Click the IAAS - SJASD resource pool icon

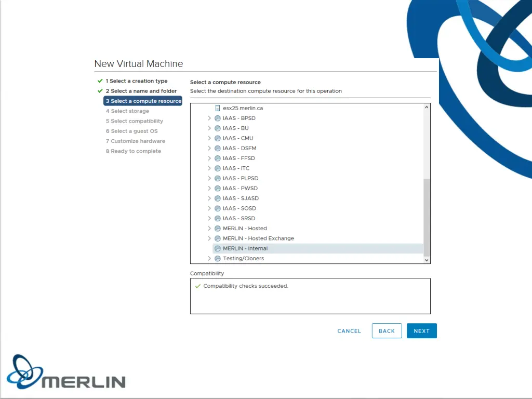[218, 198]
